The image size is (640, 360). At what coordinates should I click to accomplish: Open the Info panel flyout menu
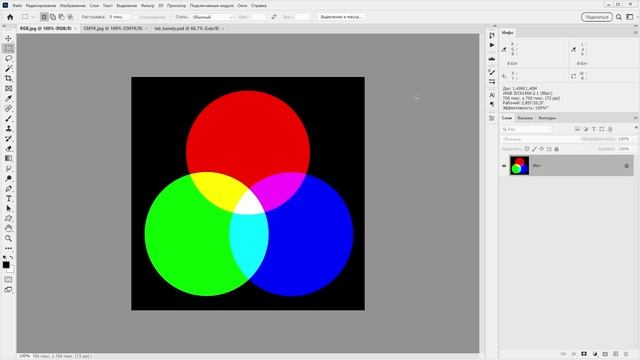pos(636,33)
